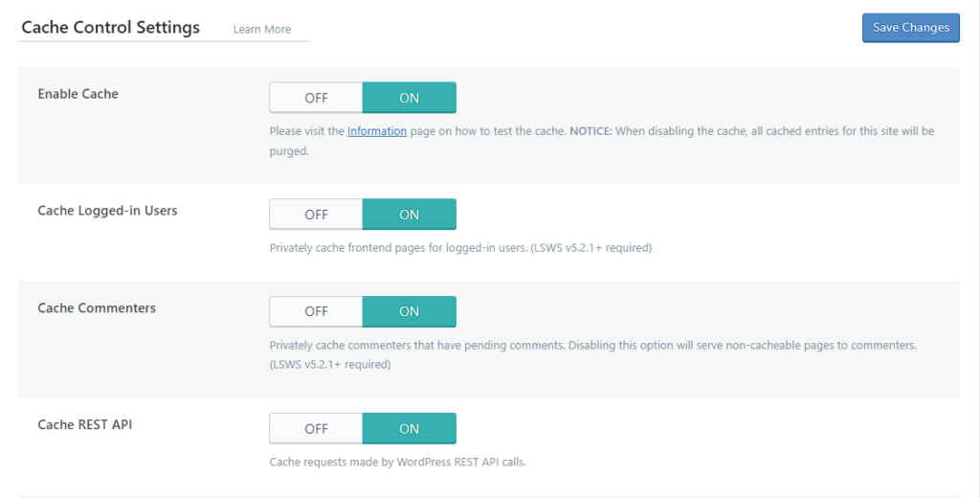
Task: Set Cache REST API to ON
Action: 409,428
